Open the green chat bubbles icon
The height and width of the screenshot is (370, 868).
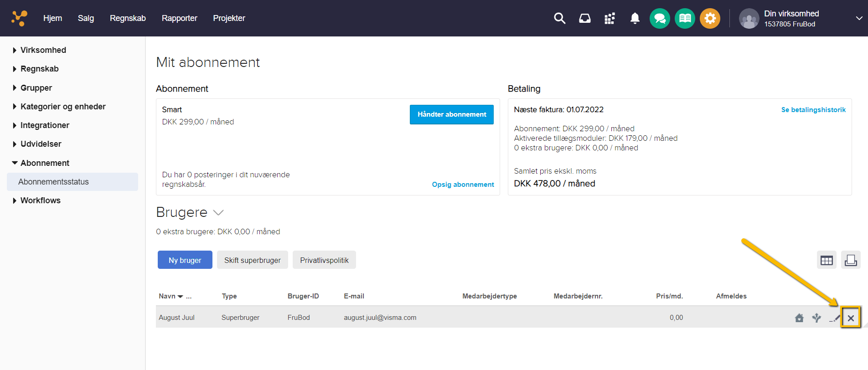tap(660, 19)
